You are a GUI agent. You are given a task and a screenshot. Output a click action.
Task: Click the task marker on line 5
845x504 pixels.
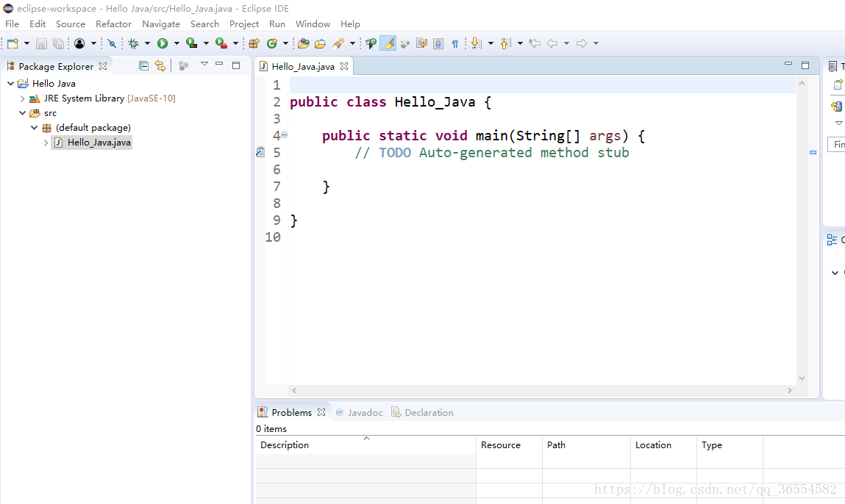tap(260, 152)
